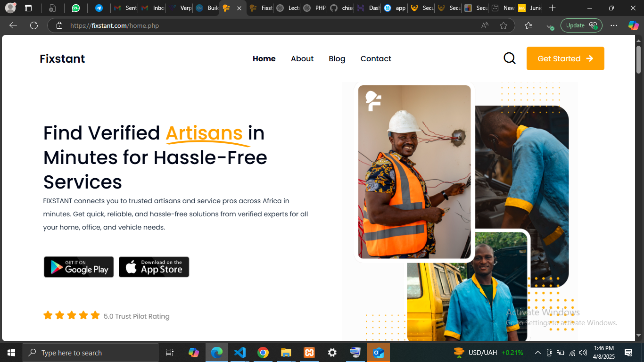This screenshot has height=362, width=644.
Task: Click the browser profile avatar icon
Action: [x=10, y=8]
